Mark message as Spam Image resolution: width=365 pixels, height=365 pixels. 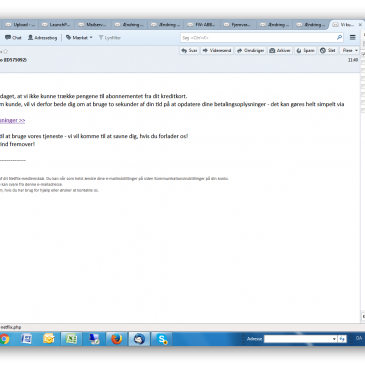pos(305,50)
